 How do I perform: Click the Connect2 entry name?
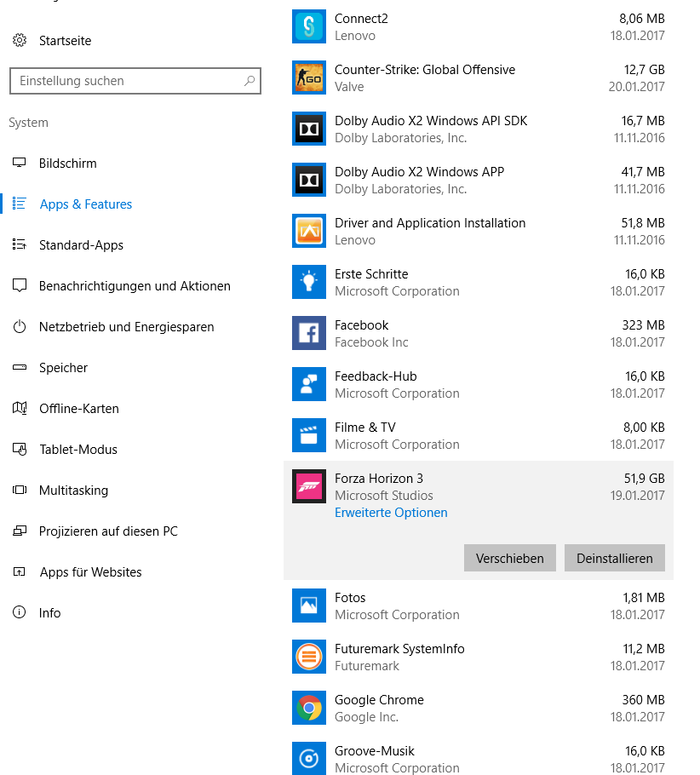point(361,19)
